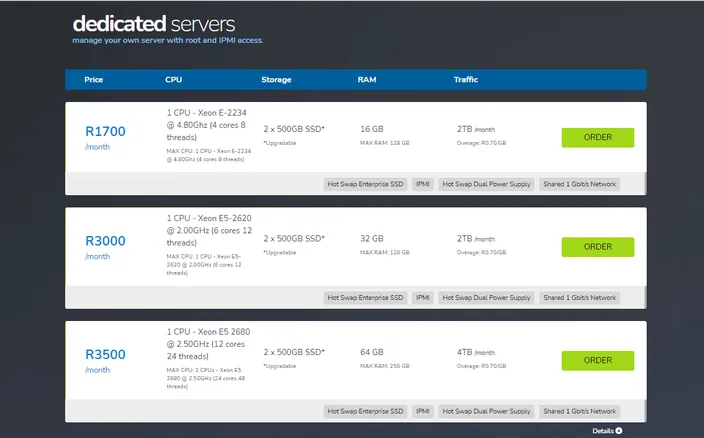Click the 16 GB RAM value
This screenshot has width=704, height=438.
[x=372, y=129]
